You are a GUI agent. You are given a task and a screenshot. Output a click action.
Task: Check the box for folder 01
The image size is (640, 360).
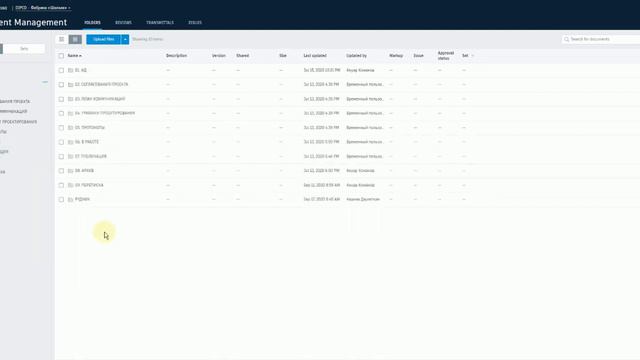point(61,70)
